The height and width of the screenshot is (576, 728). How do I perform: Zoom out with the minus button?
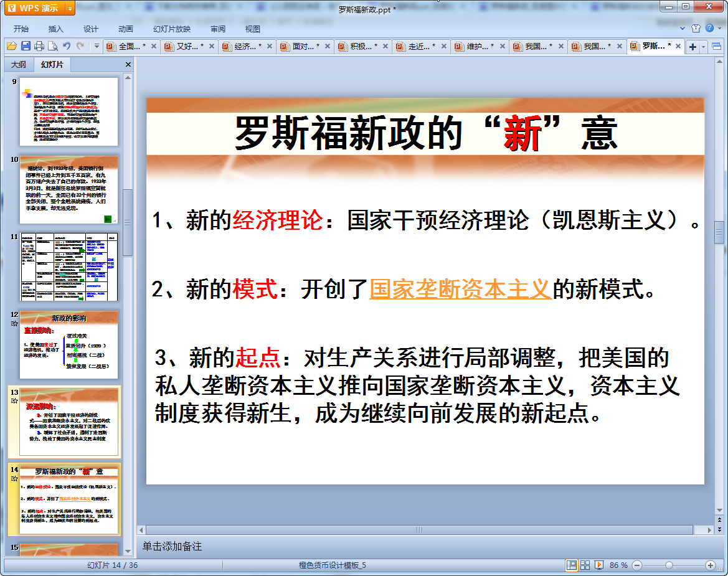(637, 565)
